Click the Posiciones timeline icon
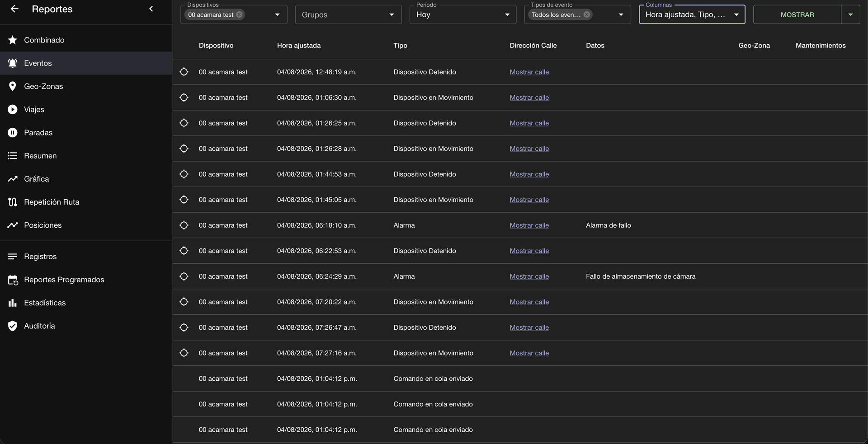 (x=13, y=225)
